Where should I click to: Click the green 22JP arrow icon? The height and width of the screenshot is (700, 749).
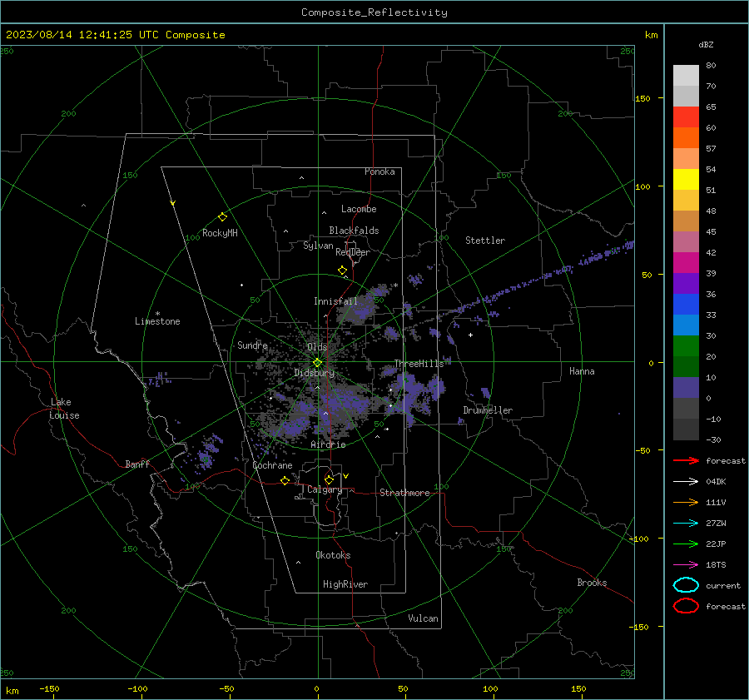click(x=686, y=544)
